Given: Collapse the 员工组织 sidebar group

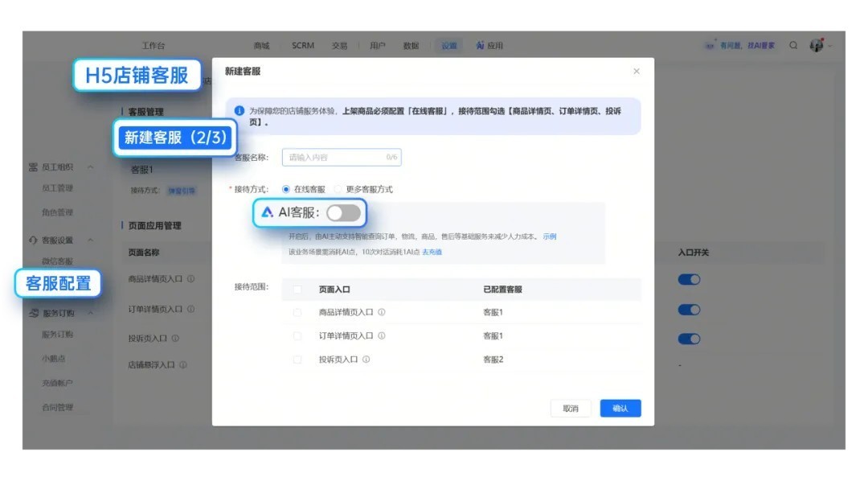Looking at the screenshot, I should (90, 166).
